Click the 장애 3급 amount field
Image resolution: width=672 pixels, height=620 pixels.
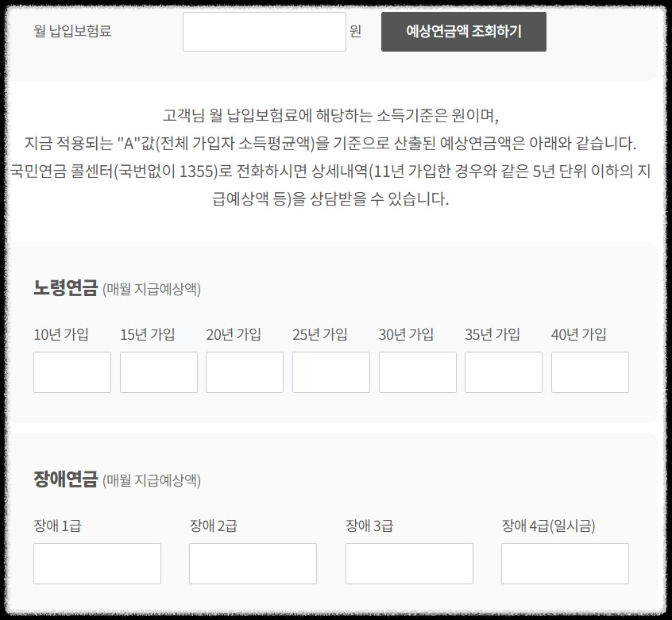(409, 564)
